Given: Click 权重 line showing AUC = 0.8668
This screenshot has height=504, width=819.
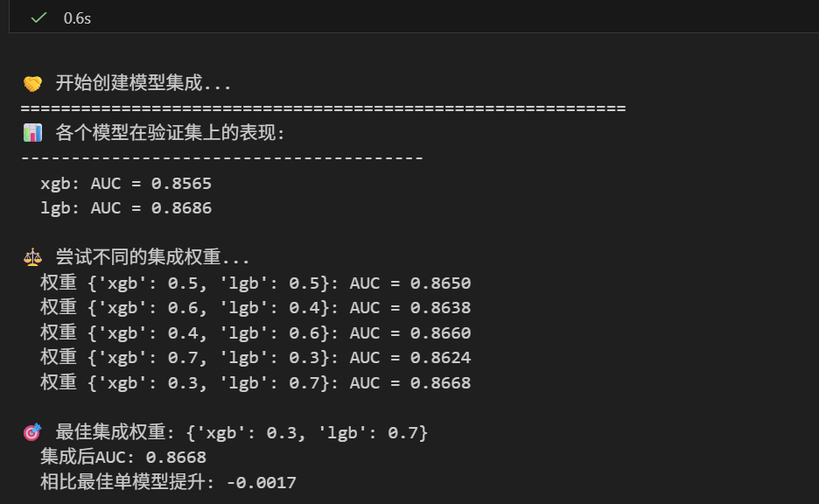Looking at the screenshot, I should pyautogui.click(x=255, y=382).
